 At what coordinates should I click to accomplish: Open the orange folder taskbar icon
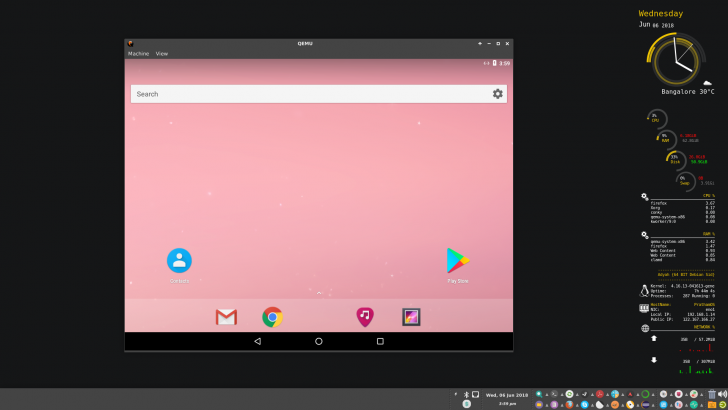tap(712, 405)
